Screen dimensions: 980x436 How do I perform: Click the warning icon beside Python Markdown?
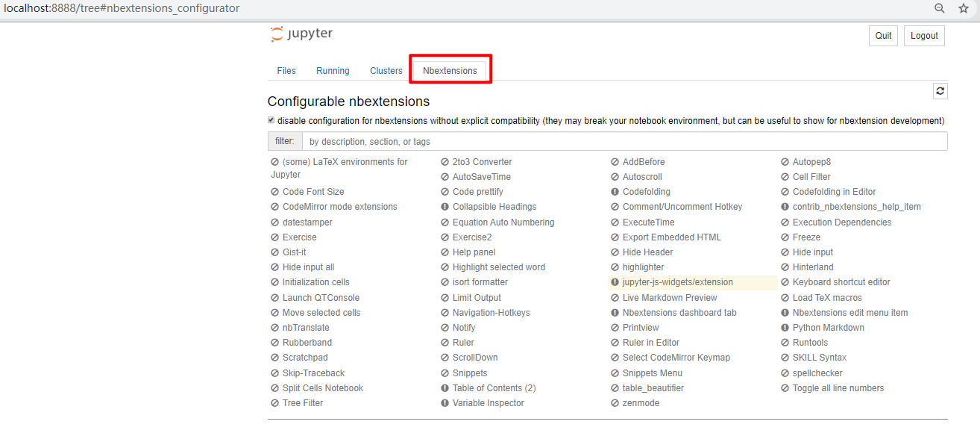click(785, 328)
